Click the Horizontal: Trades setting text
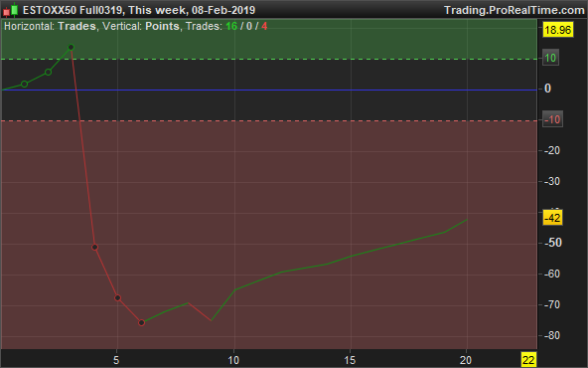Screen dimensions: 588x368 (50, 26)
